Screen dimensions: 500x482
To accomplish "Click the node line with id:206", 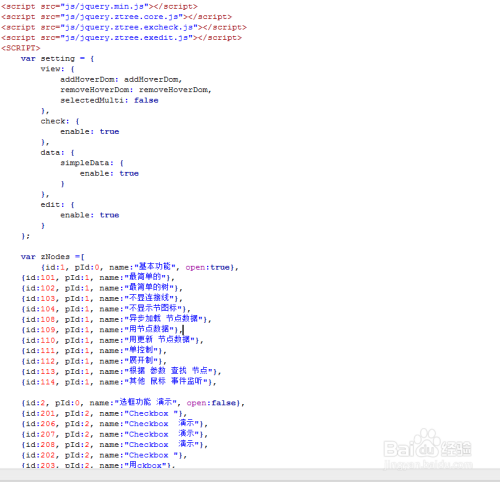I will pos(114,423).
